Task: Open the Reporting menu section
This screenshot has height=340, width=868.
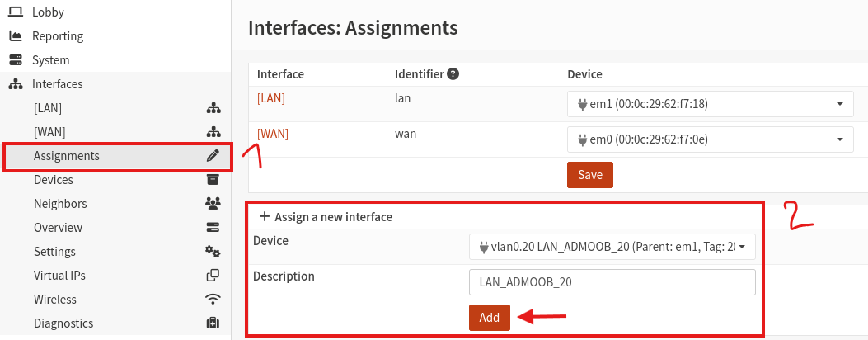Action: [x=58, y=36]
